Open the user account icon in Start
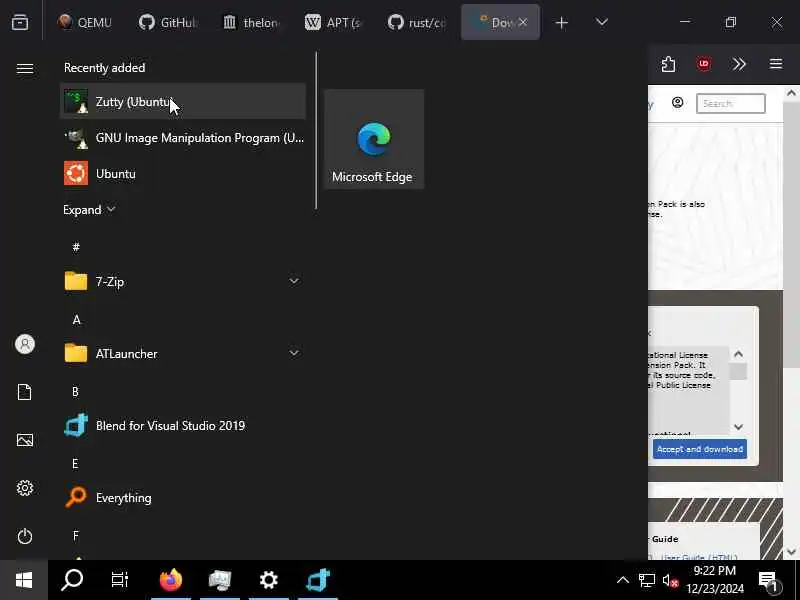The image size is (800, 600). (24, 344)
